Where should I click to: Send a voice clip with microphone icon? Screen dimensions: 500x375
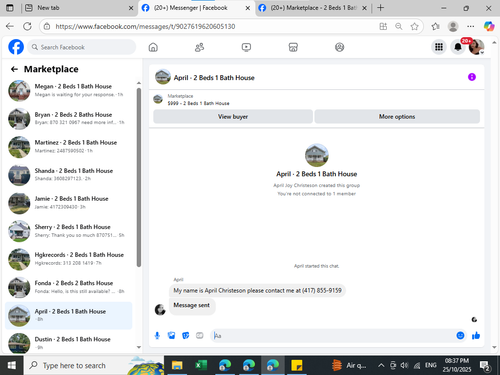[157, 335]
